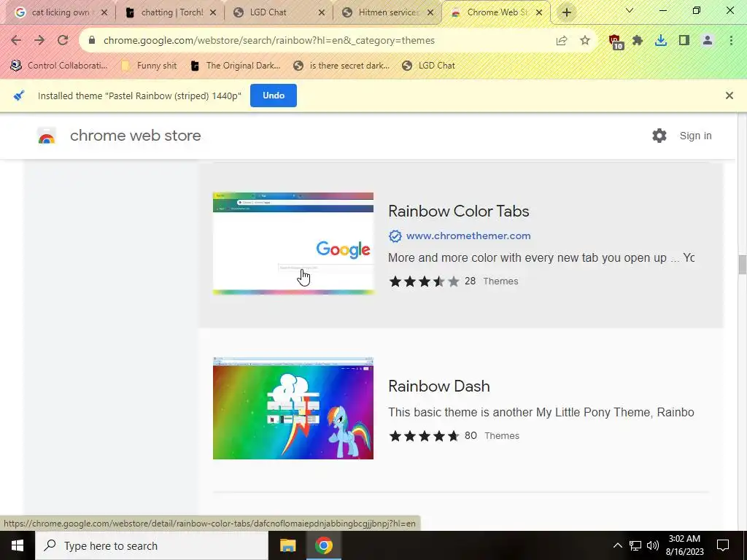The width and height of the screenshot is (747, 560).
Task: Toggle the Chrome side panel
Action: point(684,41)
